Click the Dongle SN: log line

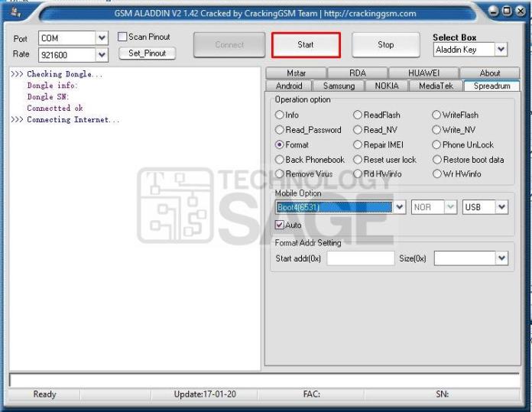(48, 97)
